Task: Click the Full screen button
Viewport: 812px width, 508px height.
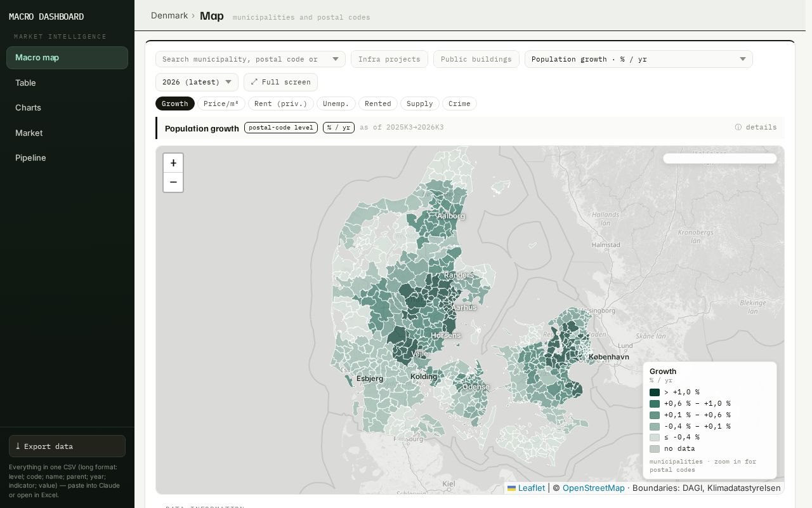Action: click(280, 82)
